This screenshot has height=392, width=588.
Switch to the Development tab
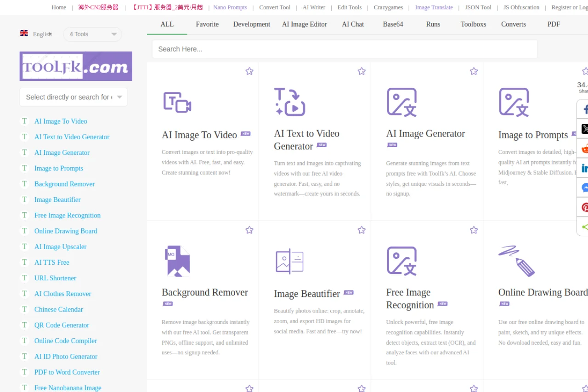(x=252, y=24)
